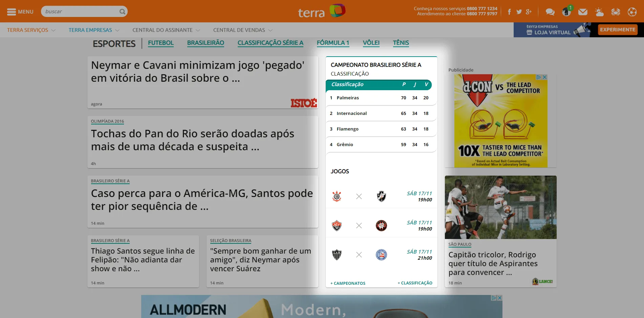Click the ISTOÉ source logo
644x318 pixels.
[304, 103]
